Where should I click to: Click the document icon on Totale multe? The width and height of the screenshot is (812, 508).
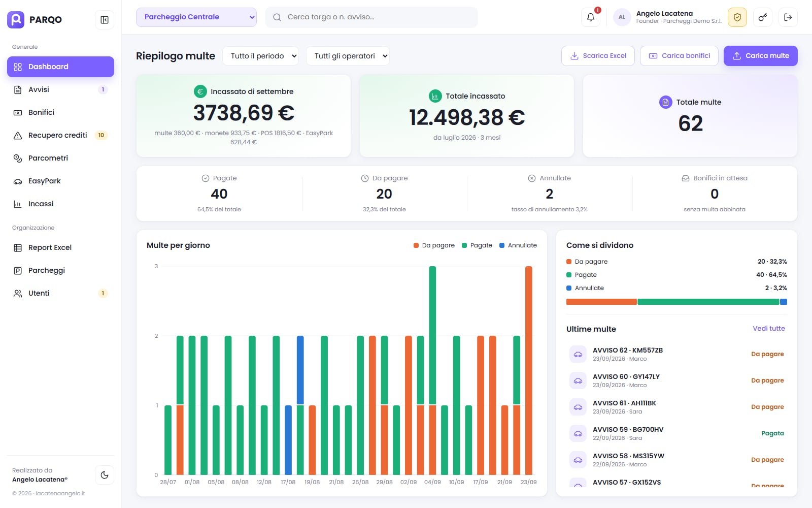tap(665, 102)
